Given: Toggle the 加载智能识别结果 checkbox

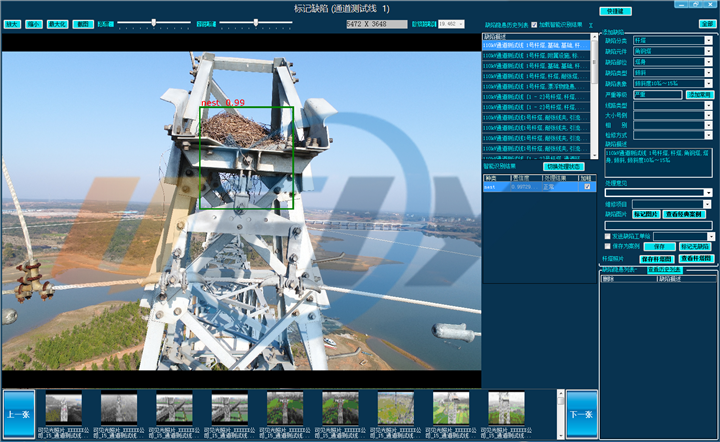Looking at the screenshot, I should (534, 25).
